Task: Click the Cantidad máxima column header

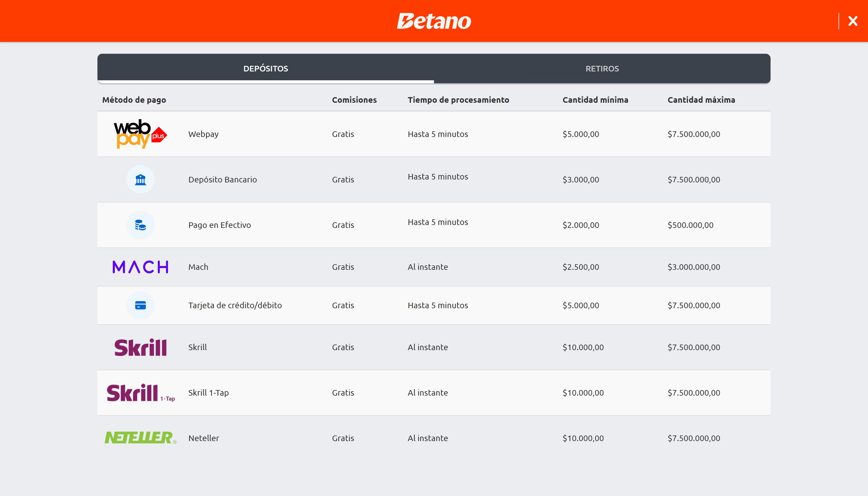Action: [x=701, y=100]
